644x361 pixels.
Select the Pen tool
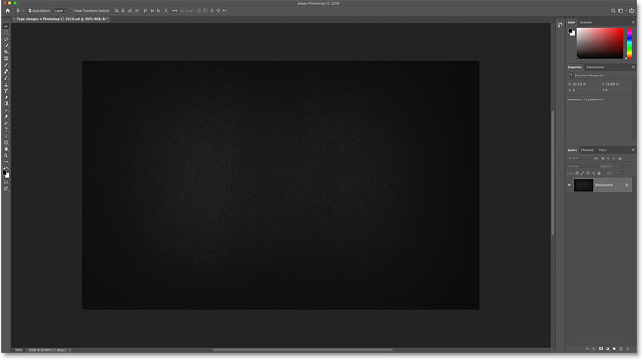point(6,123)
